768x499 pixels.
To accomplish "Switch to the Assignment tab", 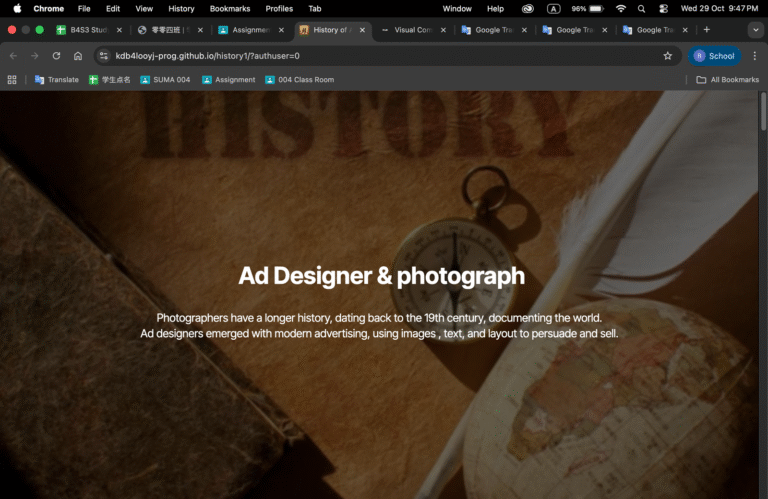I will coord(245,30).
